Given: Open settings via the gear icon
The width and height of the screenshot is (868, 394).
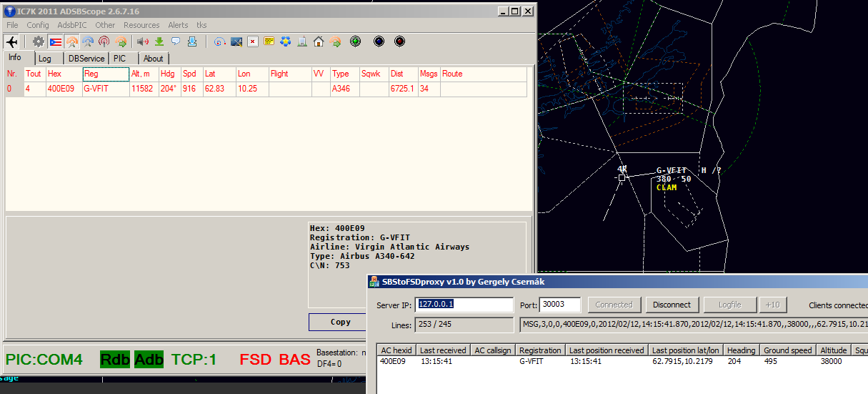Looking at the screenshot, I should (x=38, y=41).
